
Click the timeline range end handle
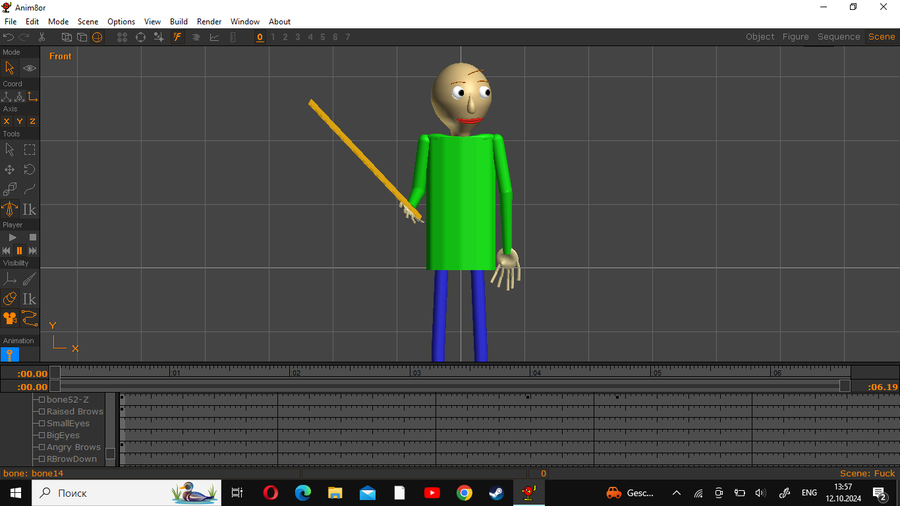pos(844,386)
